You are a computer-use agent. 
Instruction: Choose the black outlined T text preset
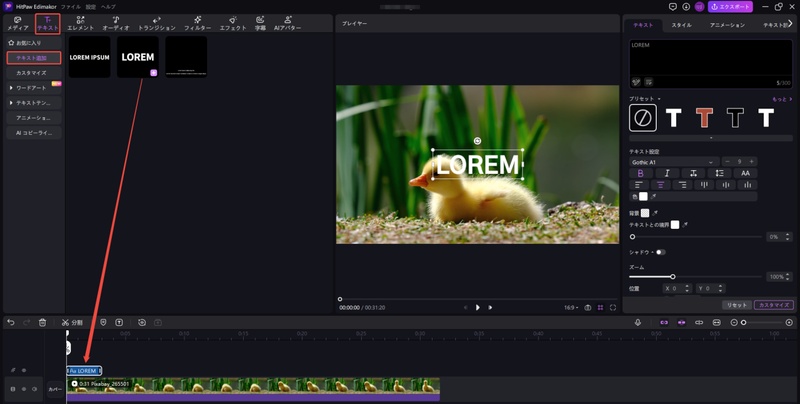(x=735, y=118)
